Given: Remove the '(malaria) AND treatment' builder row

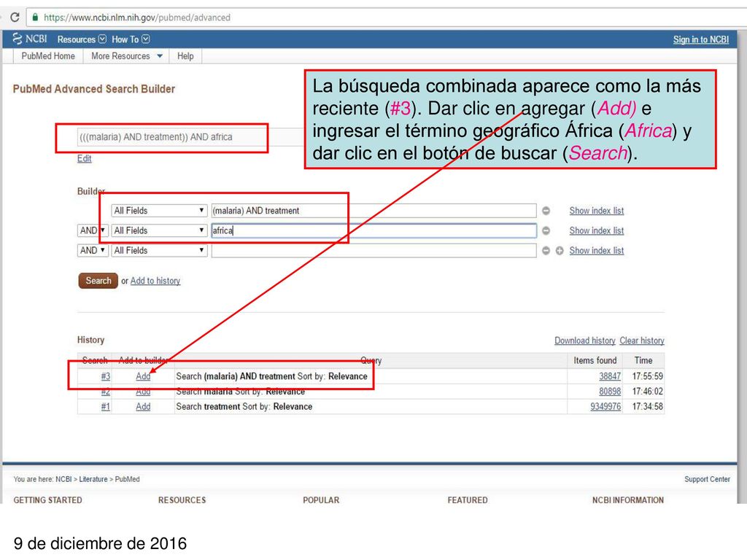Looking at the screenshot, I should tap(546, 211).
